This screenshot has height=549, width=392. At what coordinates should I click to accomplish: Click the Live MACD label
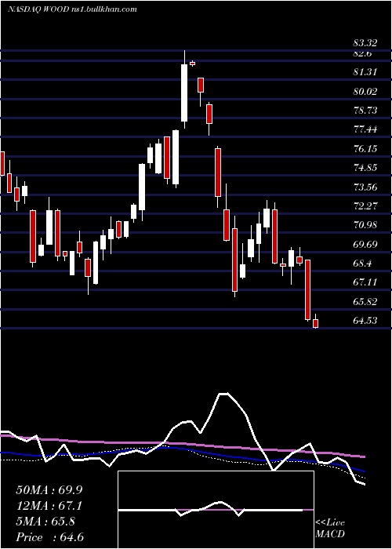click(x=330, y=529)
